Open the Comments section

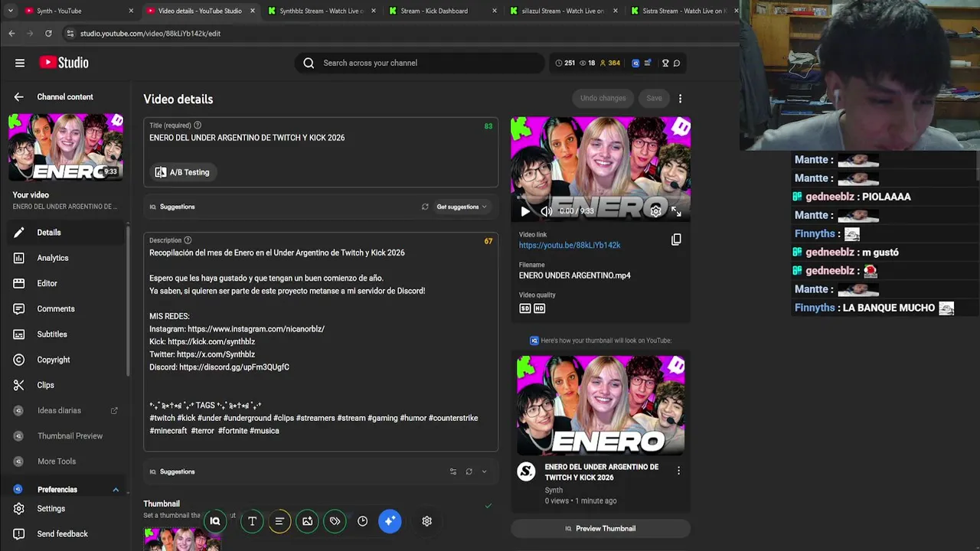(x=65, y=309)
